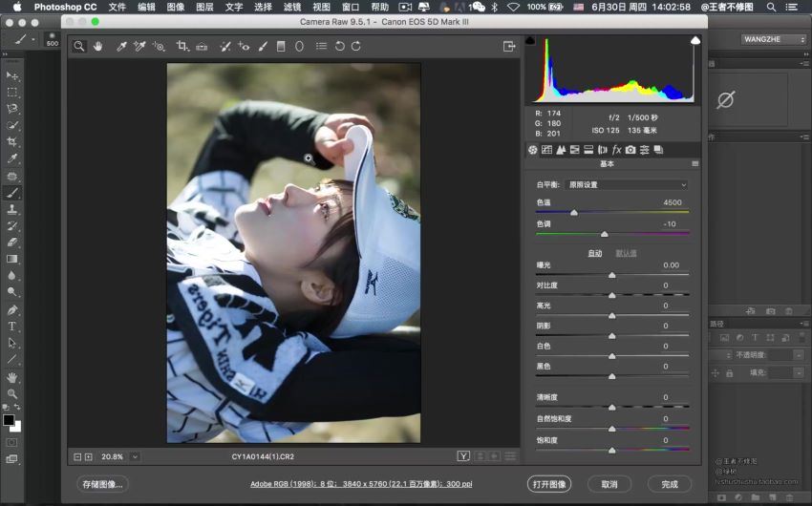Click the 色温 temperature slider handle
The width and height of the screenshot is (812, 506).
[574, 213]
